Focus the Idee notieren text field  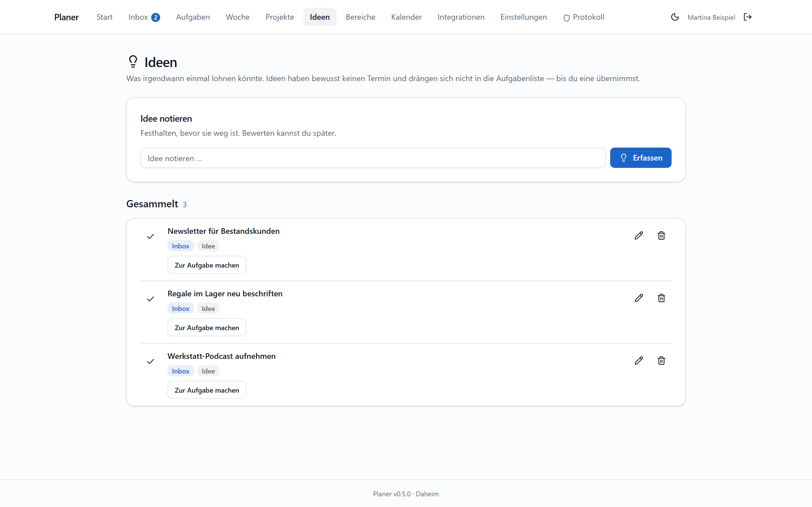373,158
